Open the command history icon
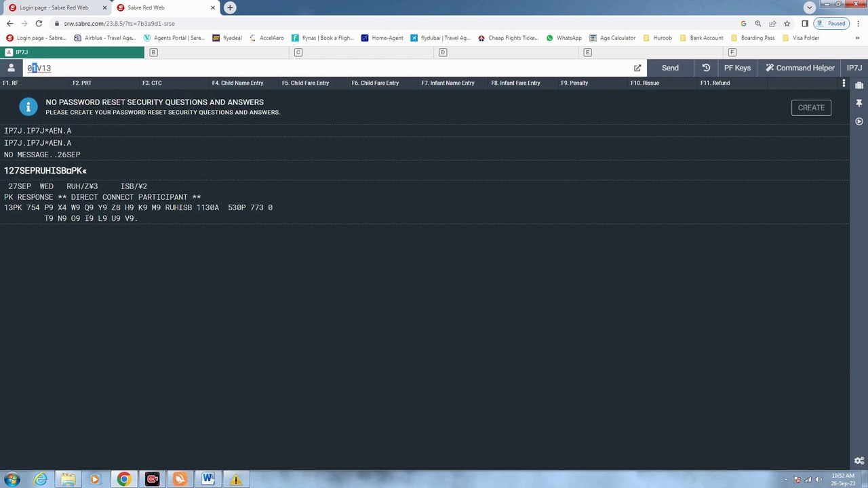The image size is (868, 488). [706, 68]
